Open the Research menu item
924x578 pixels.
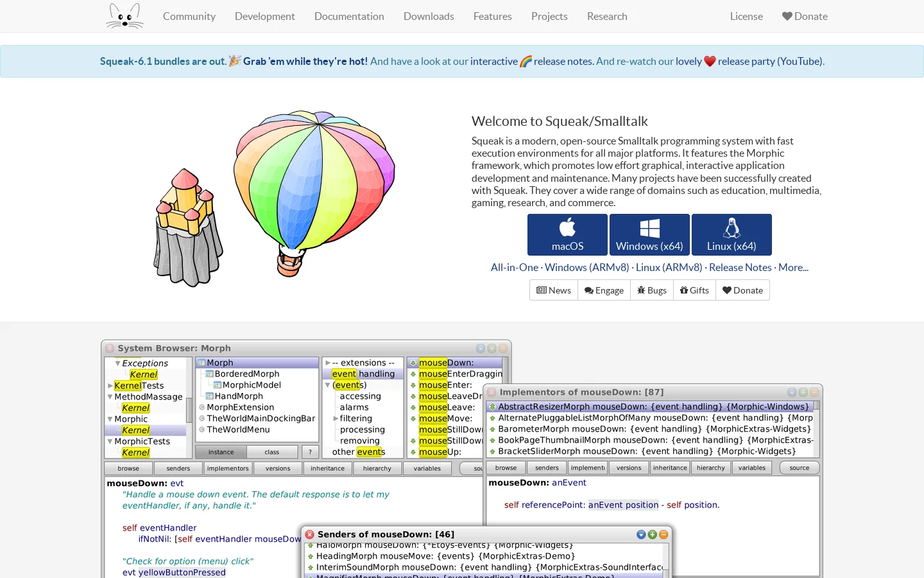click(x=607, y=16)
